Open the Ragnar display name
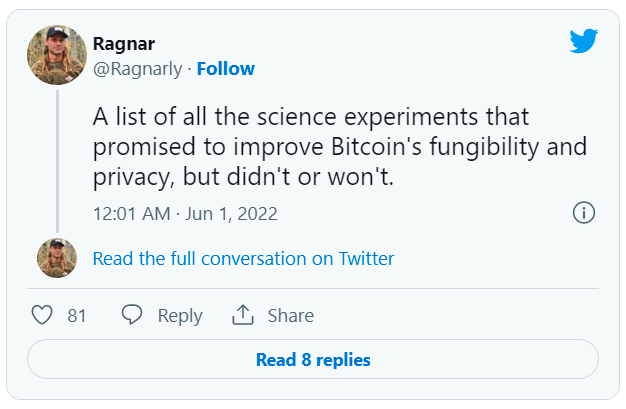This screenshot has width=626, height=409. point(124,44)
